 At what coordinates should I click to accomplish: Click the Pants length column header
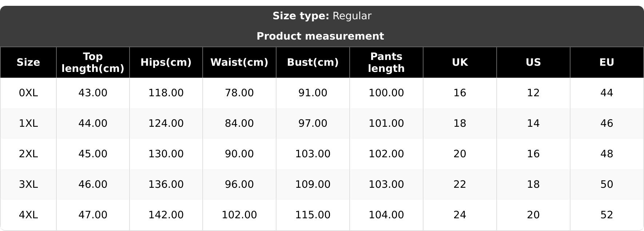(386, 62)
